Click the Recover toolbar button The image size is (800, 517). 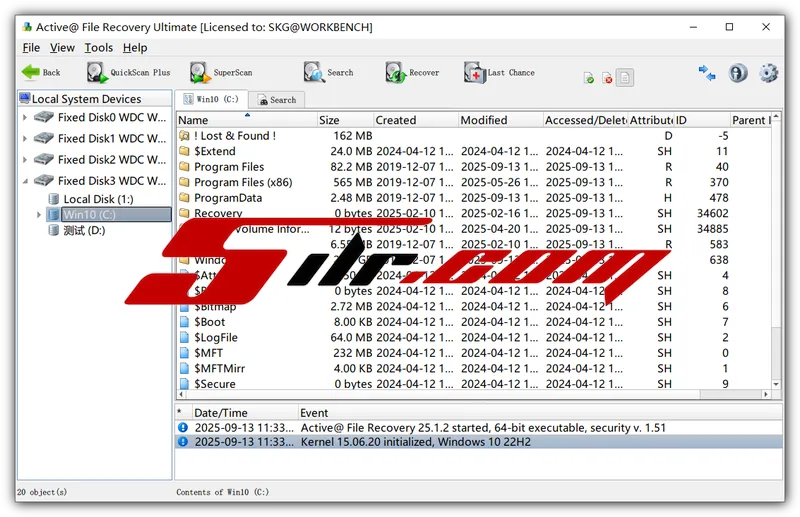pos(412,72)
